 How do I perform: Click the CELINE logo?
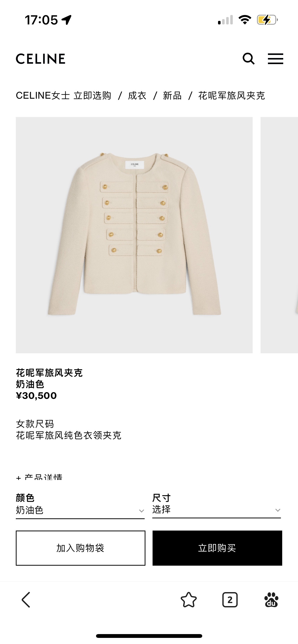[x=41, y=59]
